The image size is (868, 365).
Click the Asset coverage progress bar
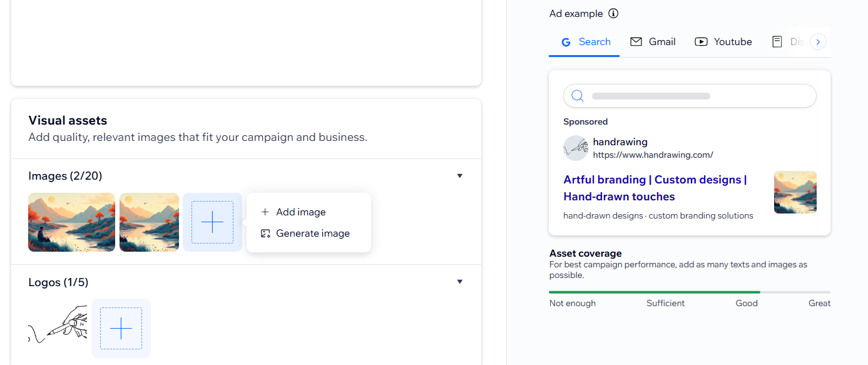click(689, 292)
